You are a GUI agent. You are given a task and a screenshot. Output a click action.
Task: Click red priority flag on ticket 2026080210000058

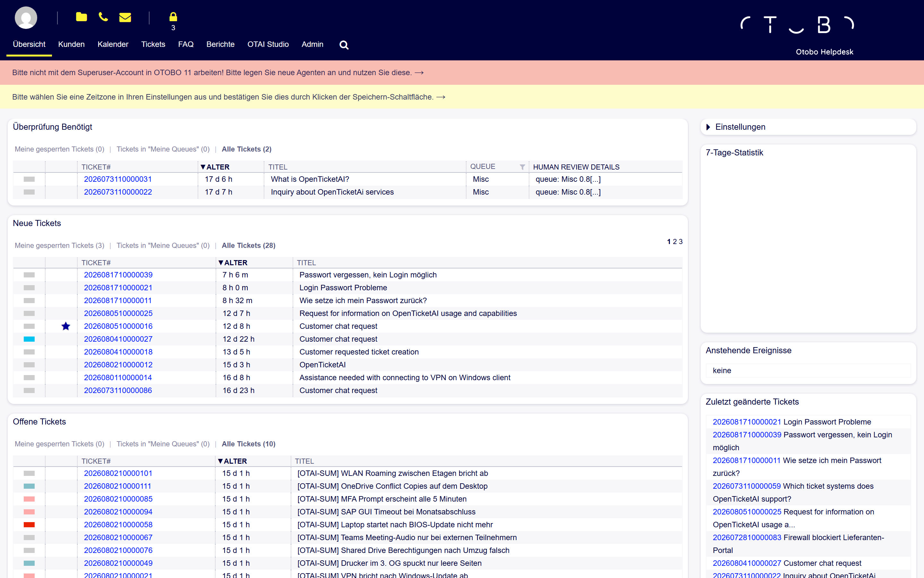click(x=29, y=524)
